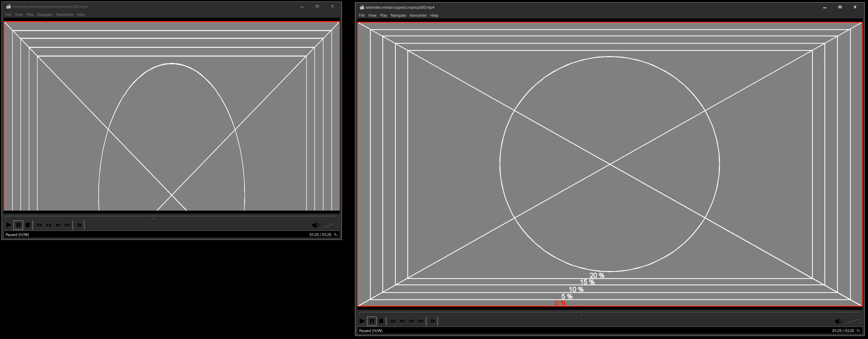Image resolution: width=868 pixels, height=339 pixels.
Task: Decrease speed (rewind) in croptop500 window
Action: (x=402, y=321)
